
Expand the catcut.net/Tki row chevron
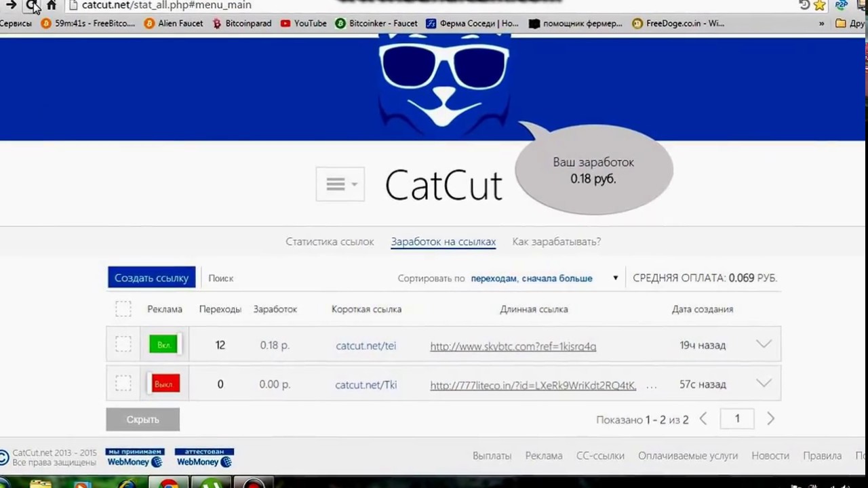pos(764,384)
